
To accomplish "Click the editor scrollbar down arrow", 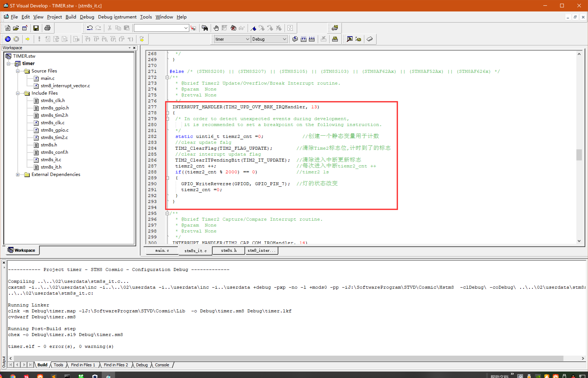I will [x=579, y=241].
